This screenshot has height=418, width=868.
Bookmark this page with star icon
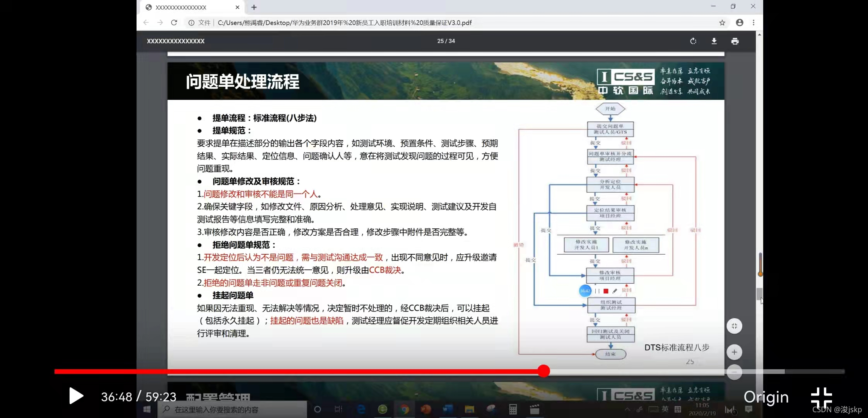[722, 23]
